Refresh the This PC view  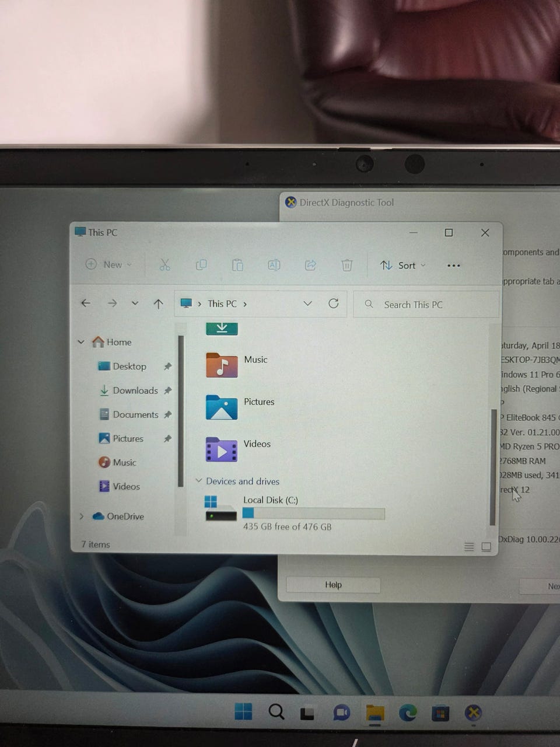pos(333,303)
